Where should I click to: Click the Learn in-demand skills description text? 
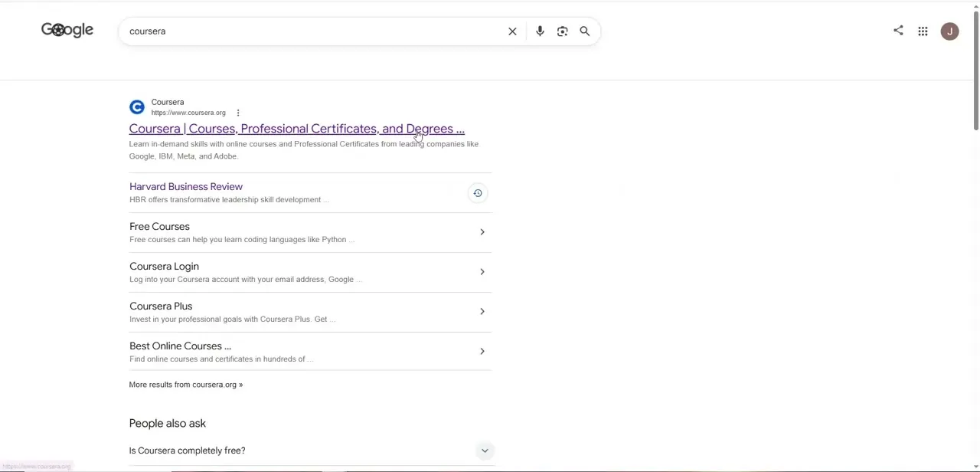pyautogui.click(x=304, y=150)
